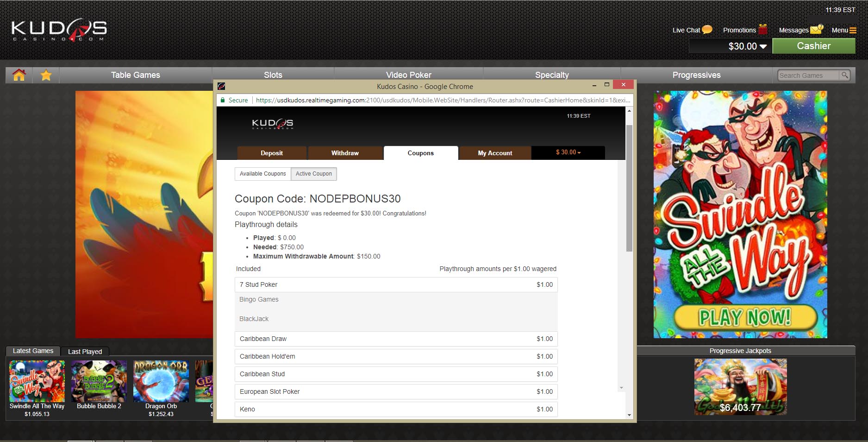
Task: Open Messages envelope icon
Action: point(817,29)
